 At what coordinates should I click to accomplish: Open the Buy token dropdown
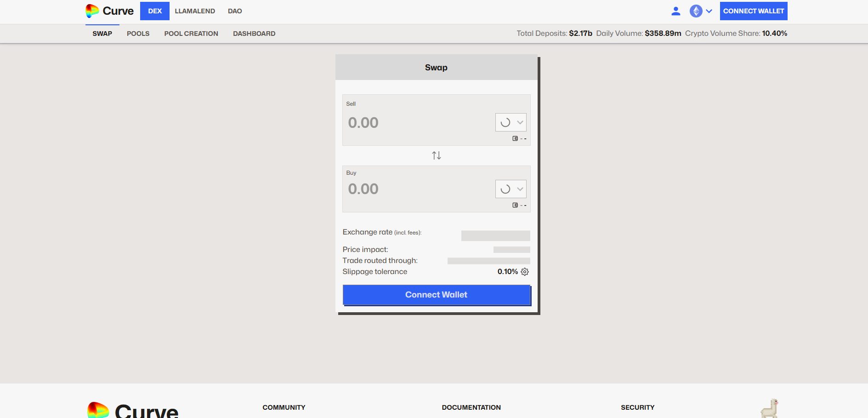[511, 189]
